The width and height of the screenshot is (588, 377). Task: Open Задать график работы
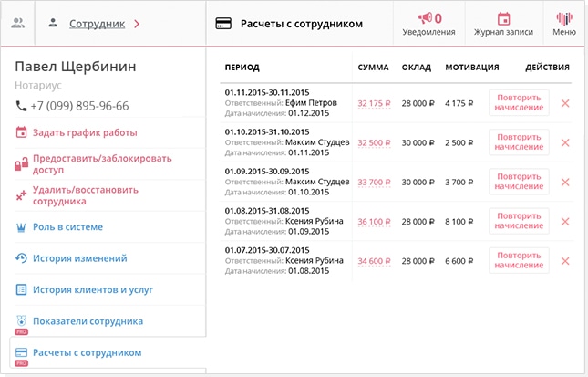[84, 132]
